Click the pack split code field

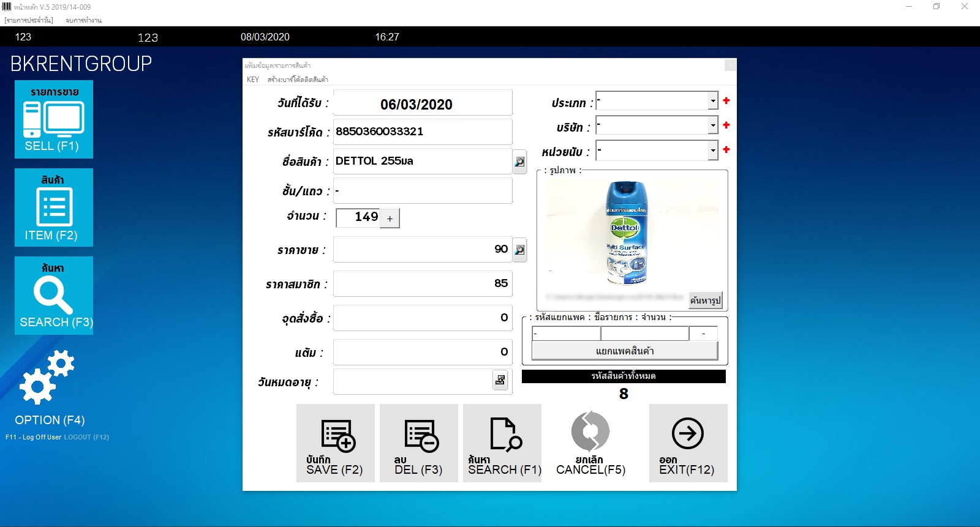(566, 334)
